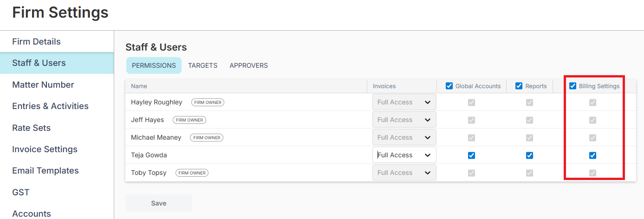The height and width of the screenshot is (219, 644).
Task: Switch to the Approvers tab
Action: point(248,65)
